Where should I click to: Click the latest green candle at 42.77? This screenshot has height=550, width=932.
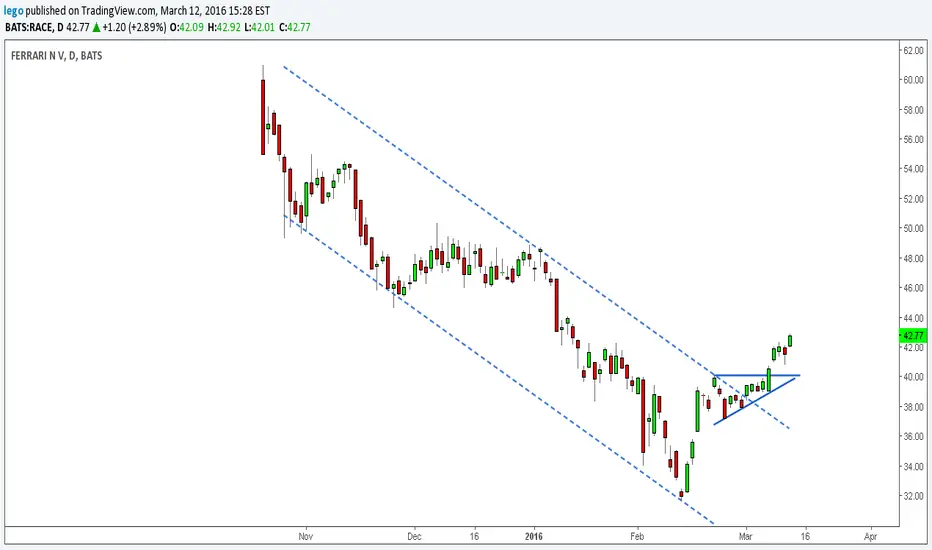790,341
